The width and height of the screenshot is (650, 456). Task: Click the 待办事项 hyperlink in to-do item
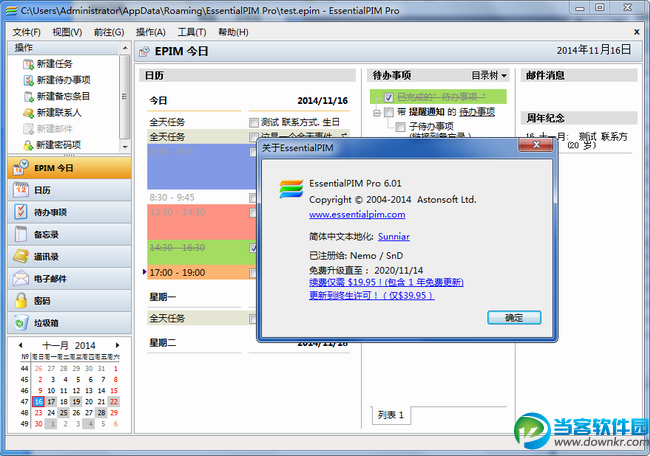click(477, 112)
